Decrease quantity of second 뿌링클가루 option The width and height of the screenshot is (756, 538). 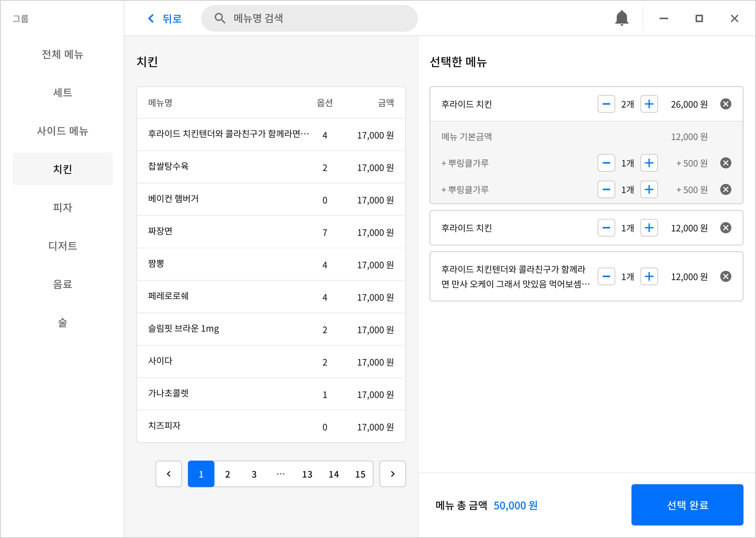click(606, 189)
